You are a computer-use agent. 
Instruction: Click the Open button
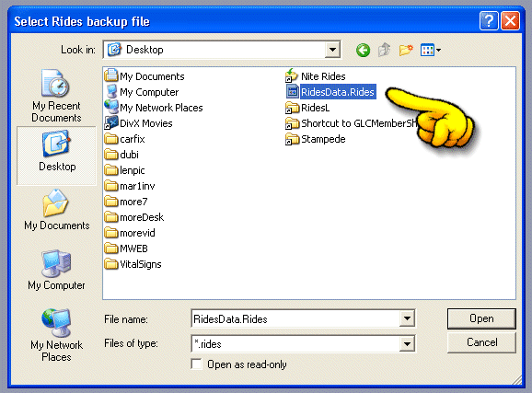(x=481, y=318)
